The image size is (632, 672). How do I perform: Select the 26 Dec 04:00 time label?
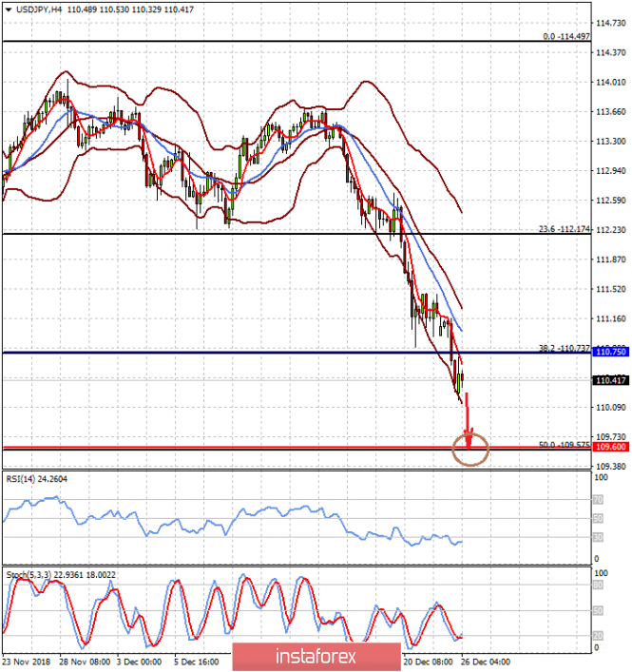pyautogui.click(x=486, y=662)
